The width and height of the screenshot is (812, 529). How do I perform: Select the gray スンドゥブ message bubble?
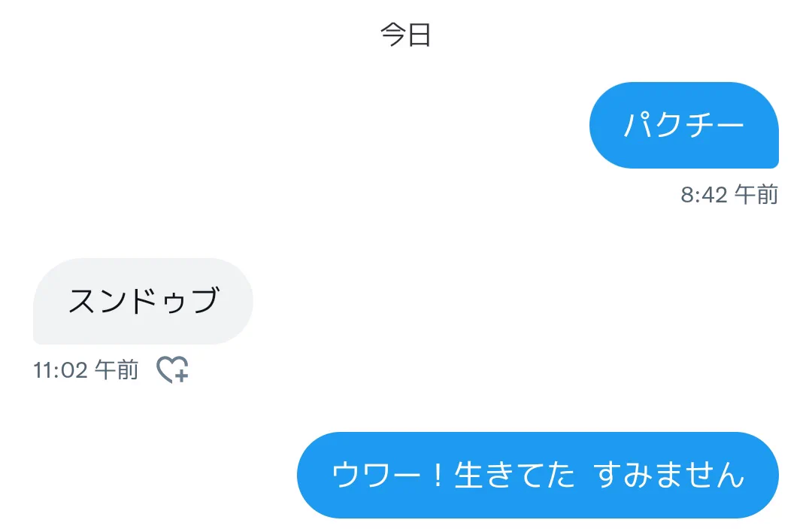143,301
